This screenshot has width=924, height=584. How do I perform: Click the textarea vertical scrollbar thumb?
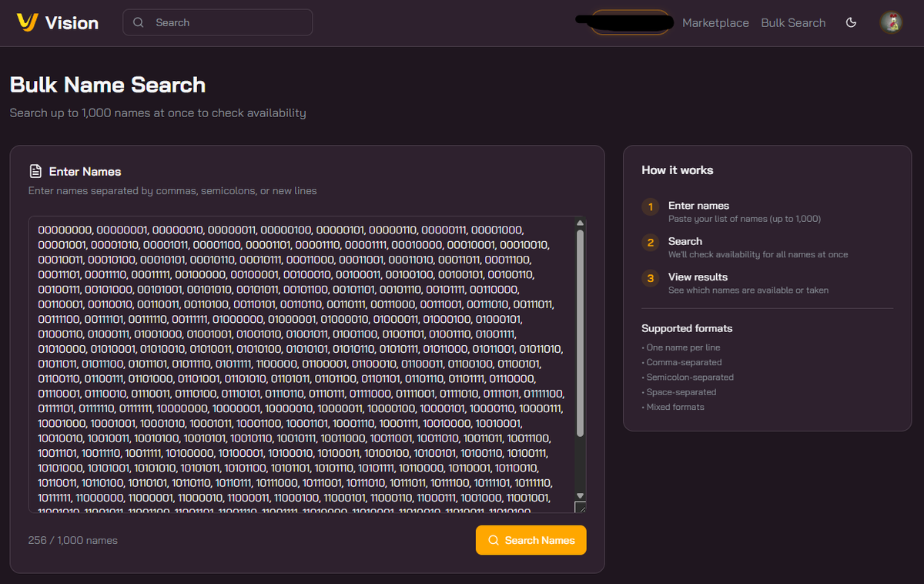[x=580, y=333]
